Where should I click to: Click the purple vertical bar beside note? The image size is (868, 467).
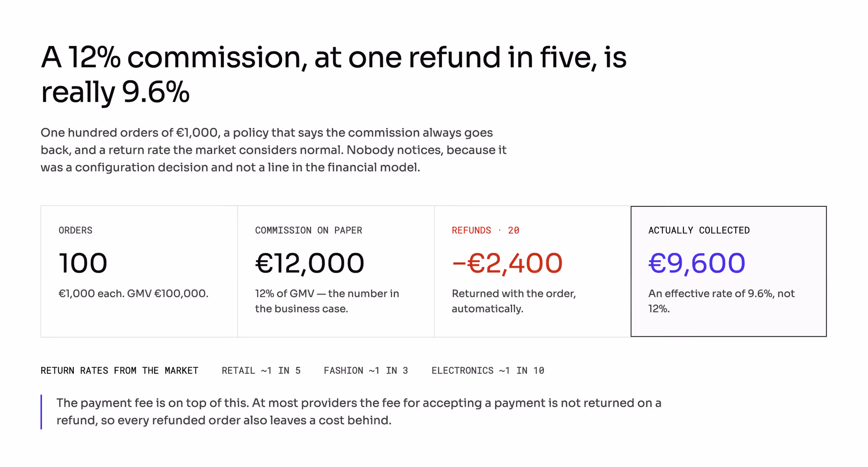click(x=41, y=412)
